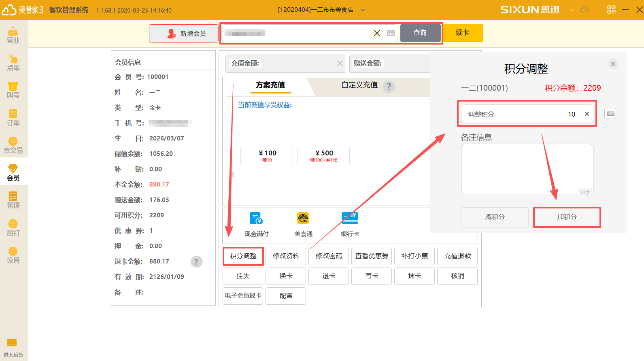Image resolution: width=644 pixels, height=361 pixels.
Task: Click the QR code icon in title bar
Action: 611,10
